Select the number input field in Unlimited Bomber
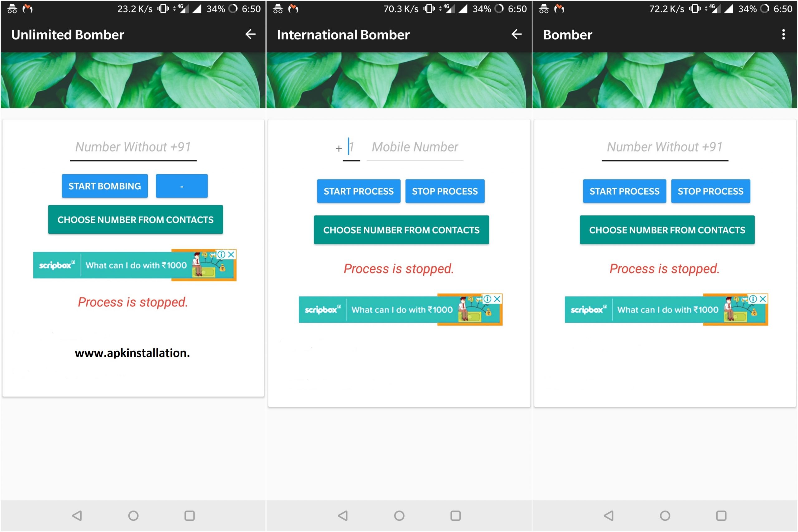Image resolution: width=798 pixels, height=532 pixels. (x=133, y=147)
